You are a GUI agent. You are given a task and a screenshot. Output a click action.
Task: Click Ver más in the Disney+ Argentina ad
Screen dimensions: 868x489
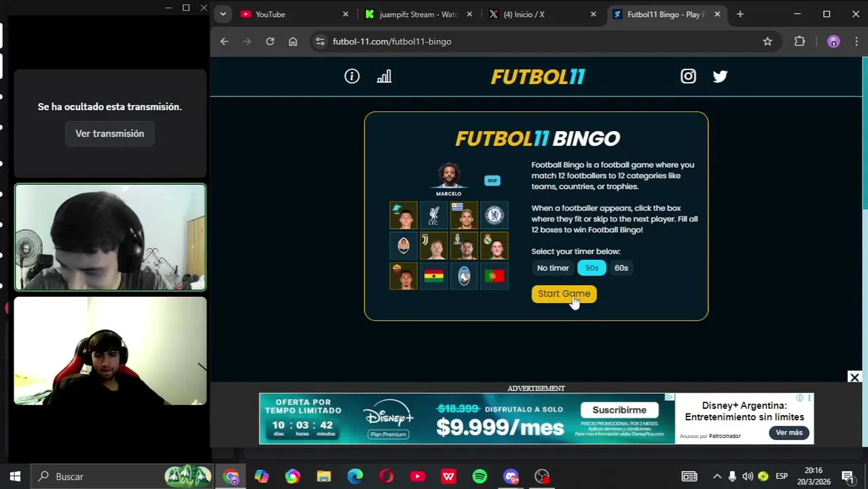[789, 433]
